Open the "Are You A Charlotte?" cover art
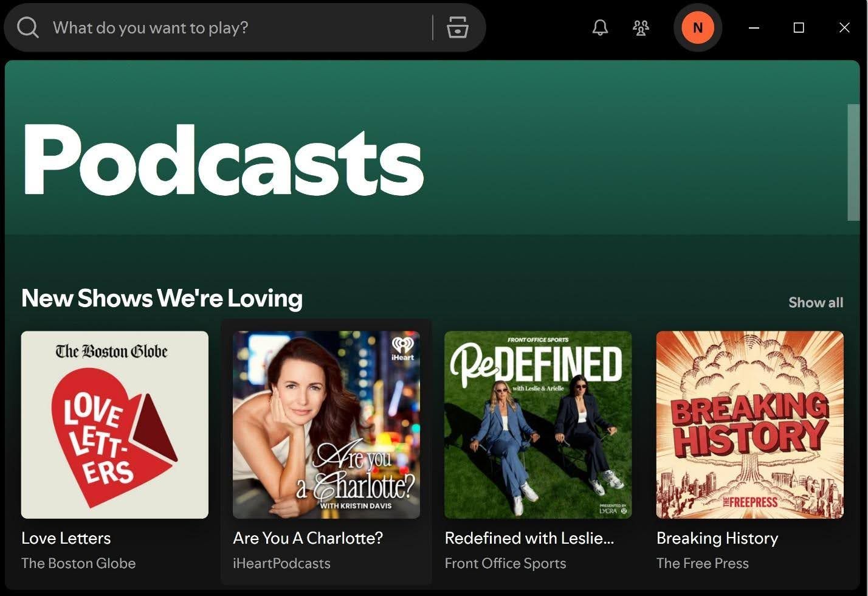The width and height of the screenshot is (868, 596). [x=326, y=424]
